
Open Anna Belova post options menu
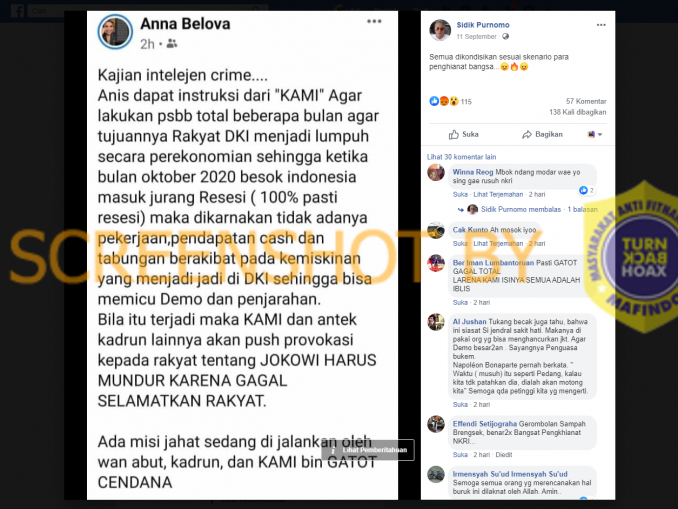(374, 21)
